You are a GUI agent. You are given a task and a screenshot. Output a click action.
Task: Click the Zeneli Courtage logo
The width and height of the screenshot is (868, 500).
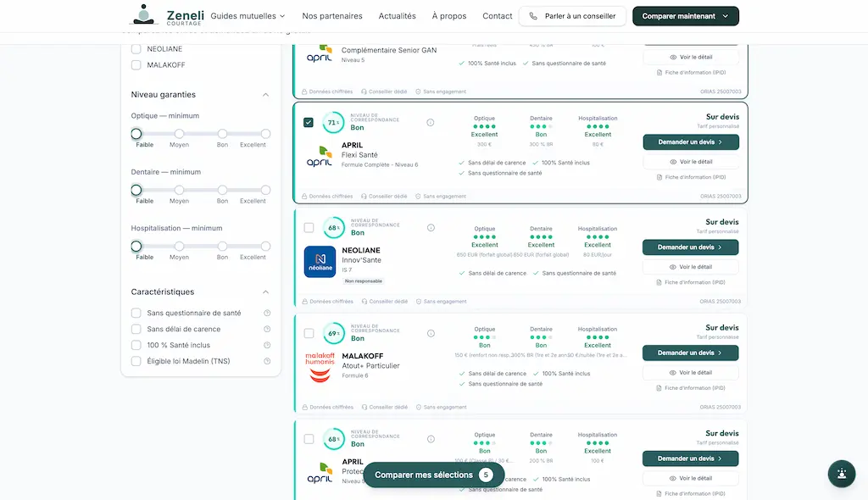click(x=167, y=15)
